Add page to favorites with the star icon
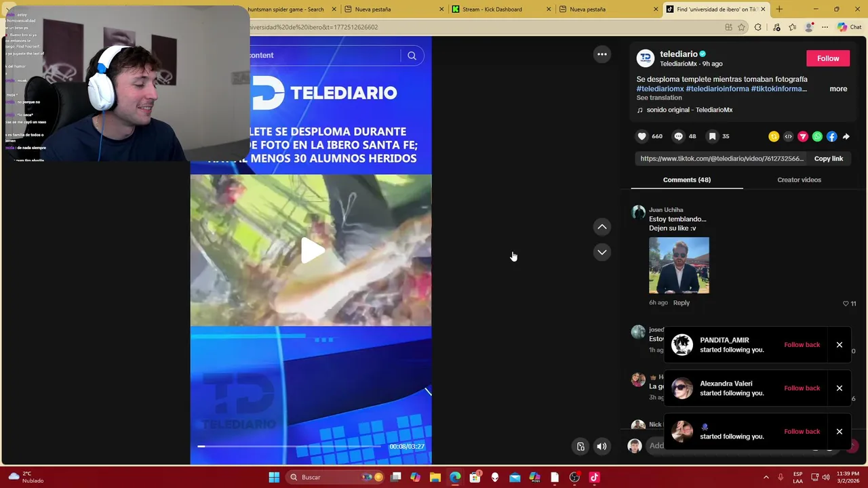The image size is (868, 488). click(742, 27)
